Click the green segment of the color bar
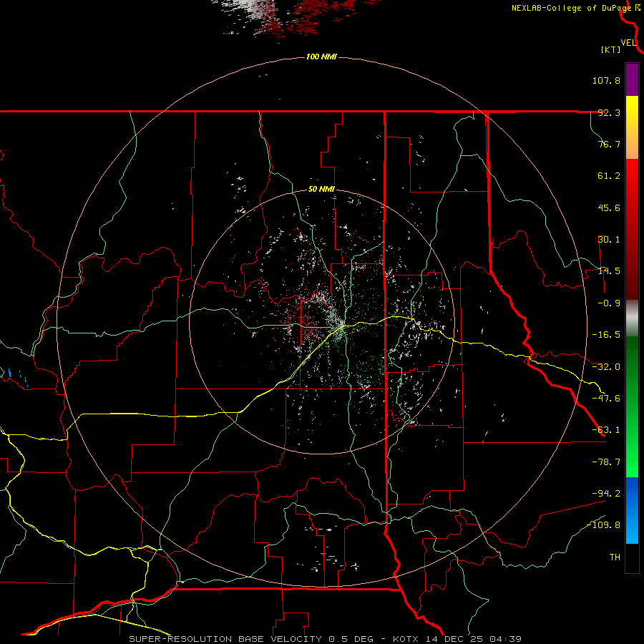Screen dimensions: 644x644 (x=632, y=406)
